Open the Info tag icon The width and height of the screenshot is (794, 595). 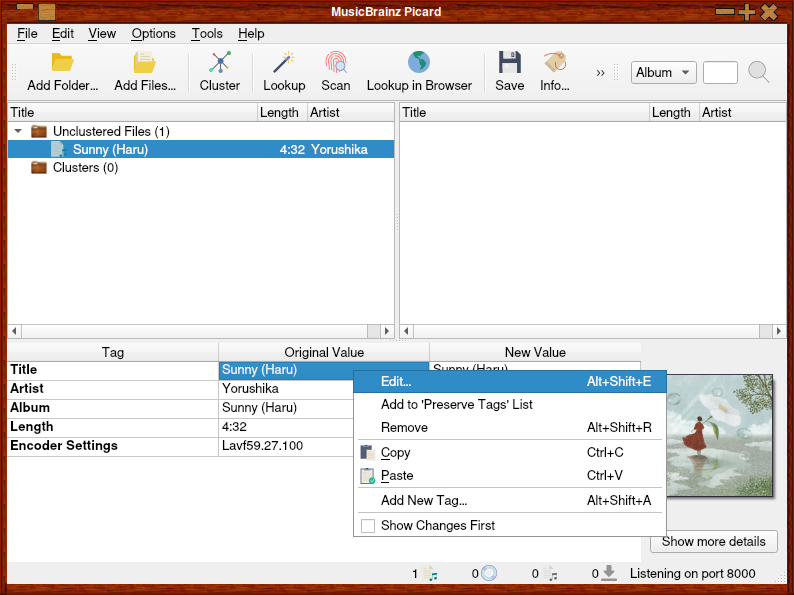click(x=555, y=63)
